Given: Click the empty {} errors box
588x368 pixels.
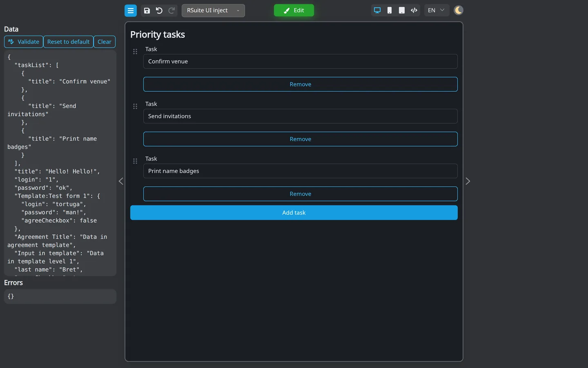Looking at the screenshot, I should 60,296.
